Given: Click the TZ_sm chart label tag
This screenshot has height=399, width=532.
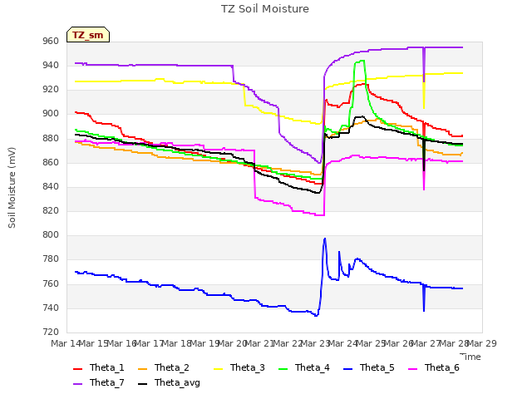Looking at the screenshot, I should click(88, 35).
